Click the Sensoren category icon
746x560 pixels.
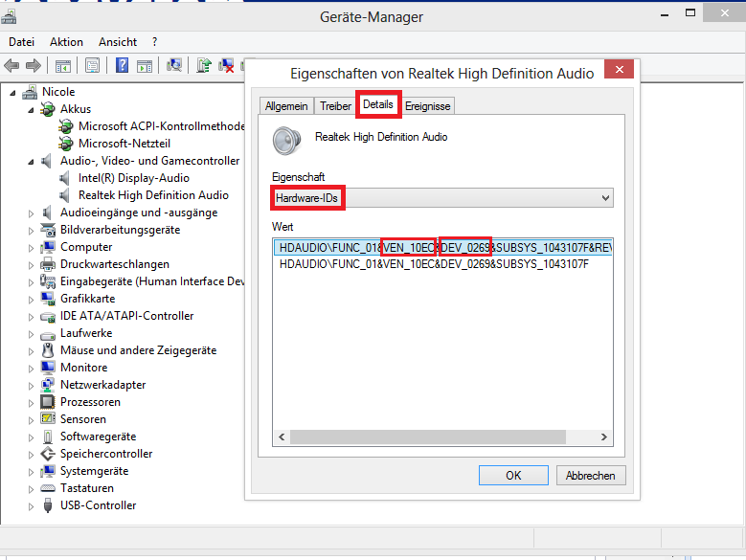pos(48,419)
